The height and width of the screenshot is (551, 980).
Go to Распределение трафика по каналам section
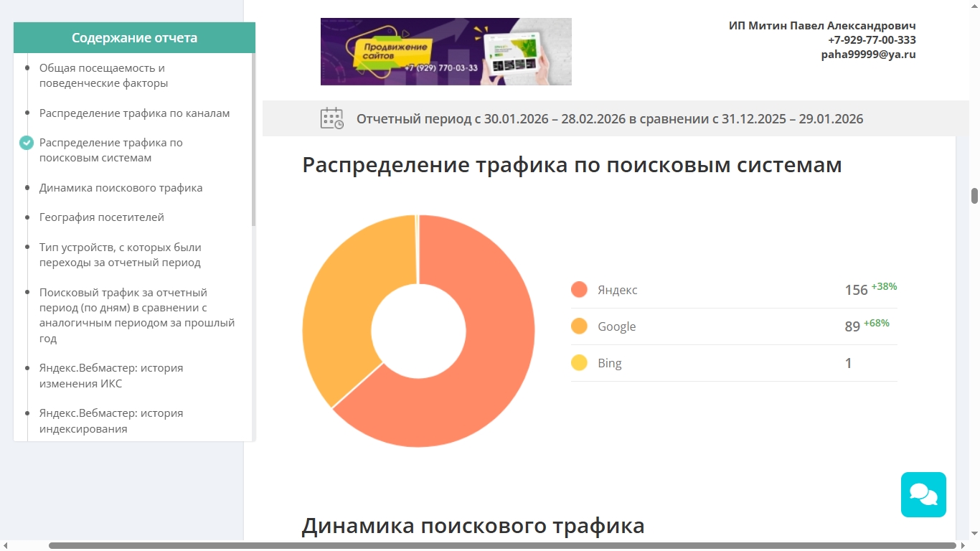134,113
